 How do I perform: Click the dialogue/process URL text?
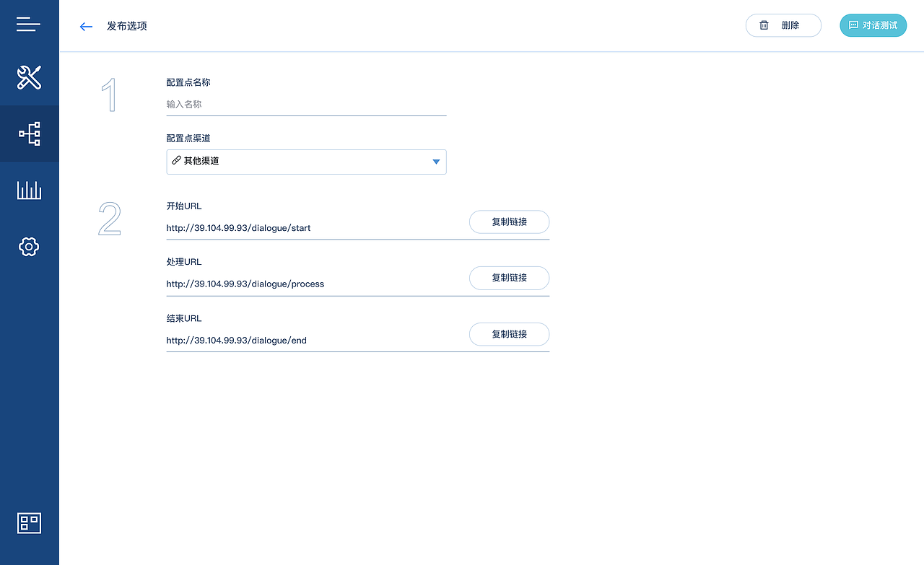tap(245, 284)
